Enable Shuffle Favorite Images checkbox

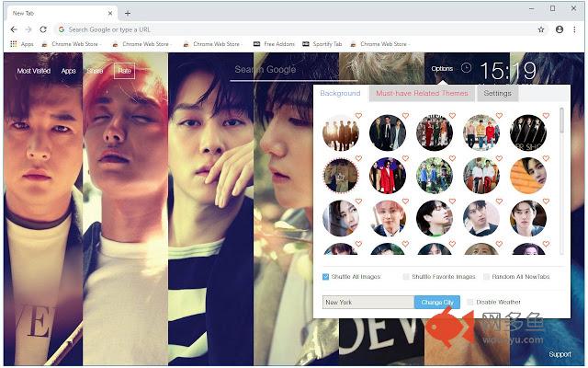[406, 277]
